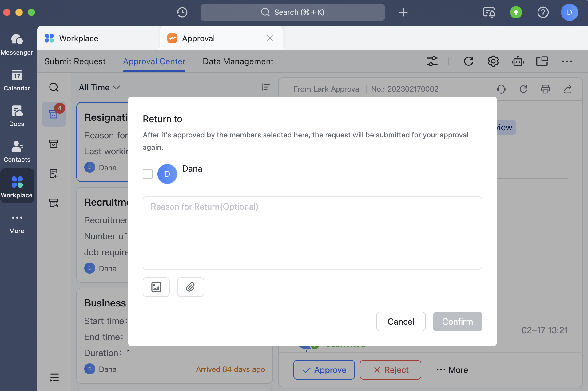The width and height of the screenshot is (588, 391).
Task: Select Dana as the return recipient
Action: click(147, 174)
